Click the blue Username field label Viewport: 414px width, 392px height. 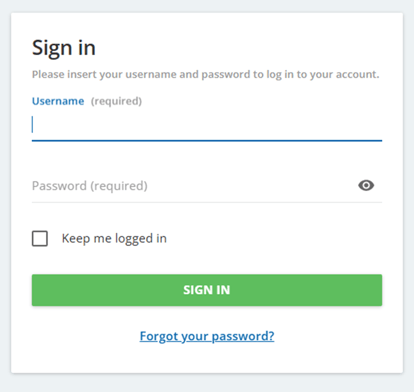tap(58, 101)
